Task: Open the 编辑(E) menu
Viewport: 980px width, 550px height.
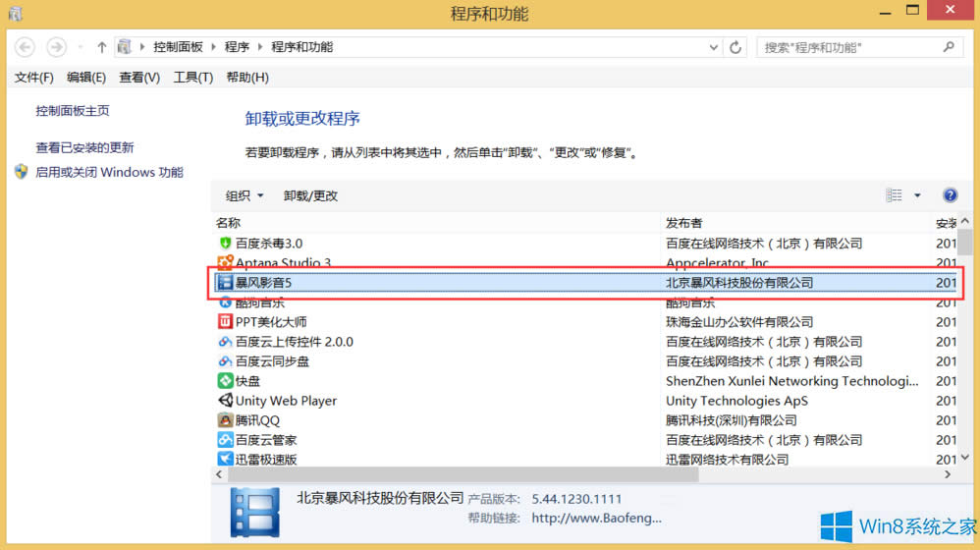Action: tap(86, 78)
